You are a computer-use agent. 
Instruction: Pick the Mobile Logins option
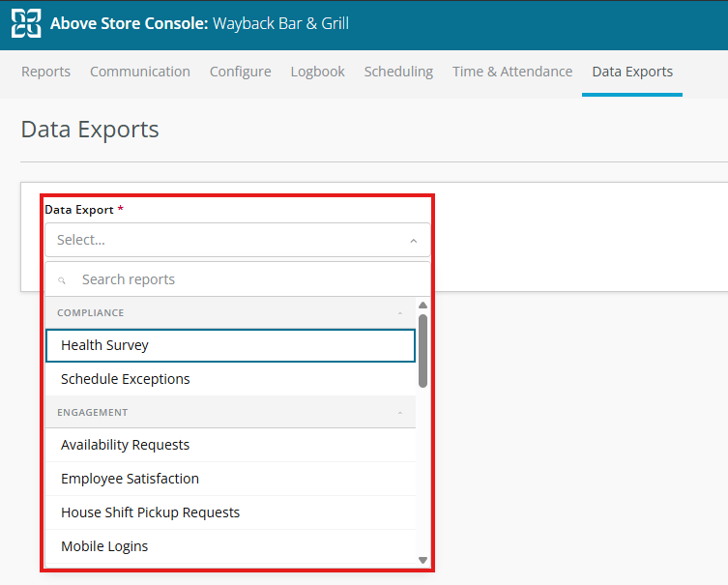click(x=230, y=546)
